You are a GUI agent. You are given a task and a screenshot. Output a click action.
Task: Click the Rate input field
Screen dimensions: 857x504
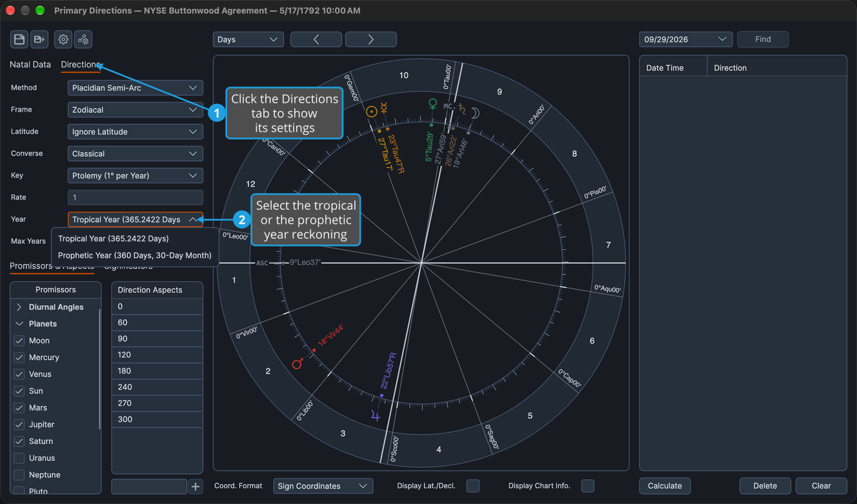tap(136, 197)
